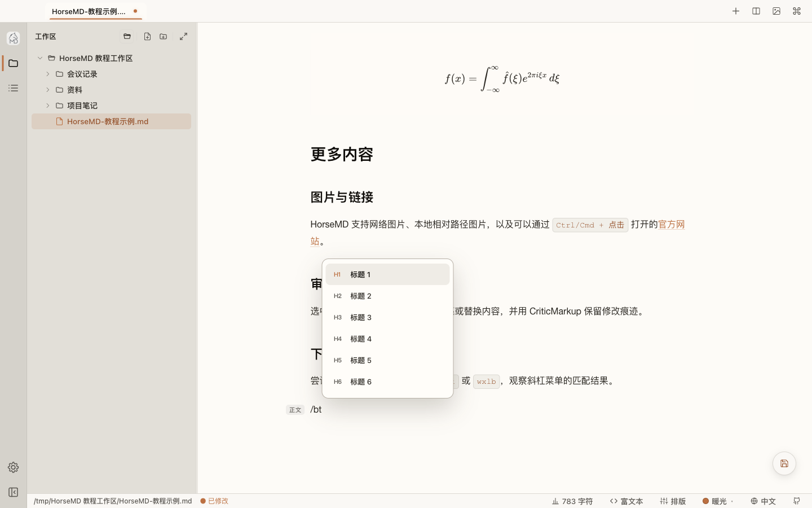This screenshot has height=508, width=812.
Task: Open the 排版 typography settings
Action: (673, 501)
